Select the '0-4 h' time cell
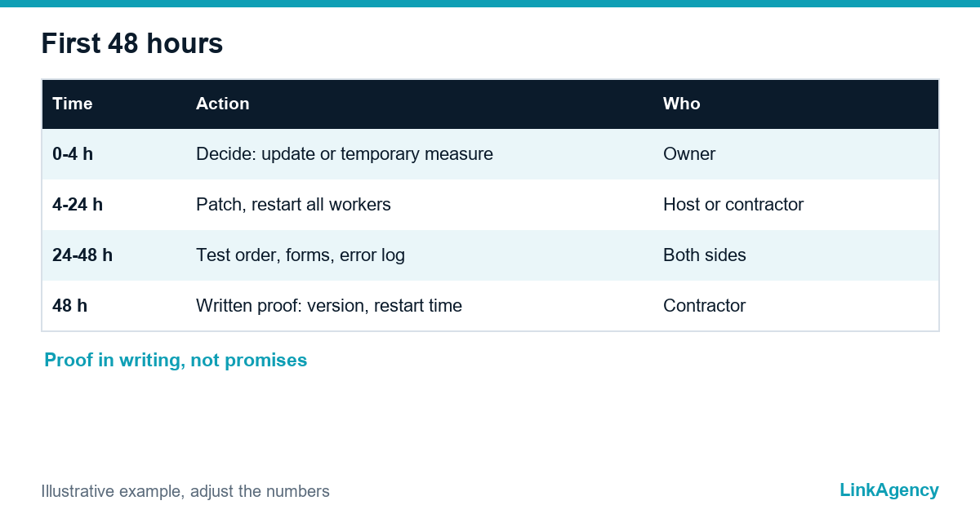 click(73, 154)
